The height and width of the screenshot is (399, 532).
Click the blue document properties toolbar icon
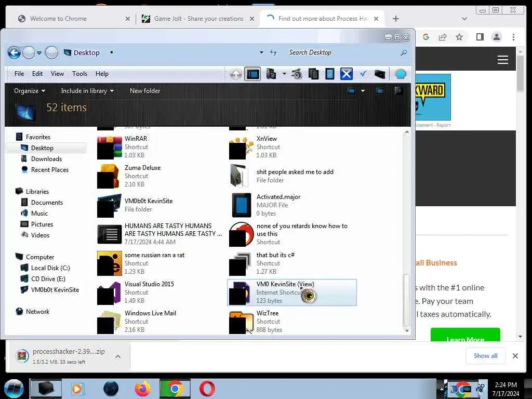330,74
